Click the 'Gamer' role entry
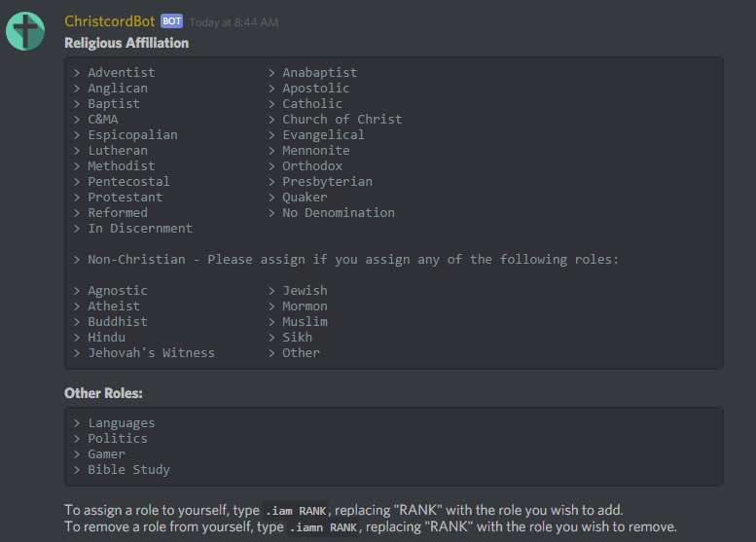The image size is (756, 542). click(106, 453)
